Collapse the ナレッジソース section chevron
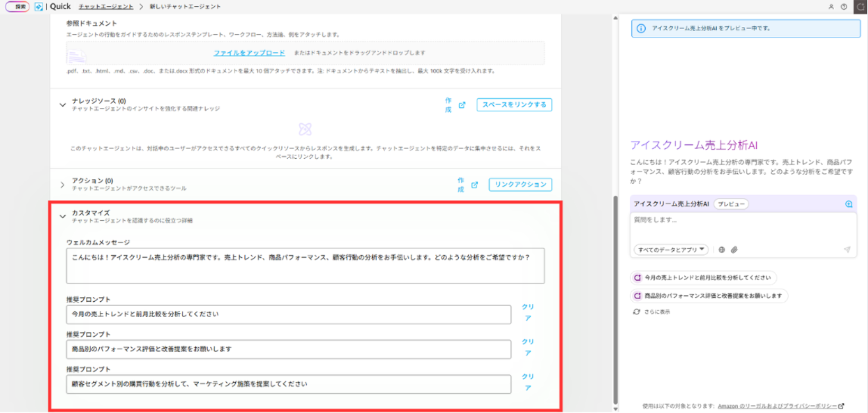The height and width of the screenshot is (413, 868). 63,105
